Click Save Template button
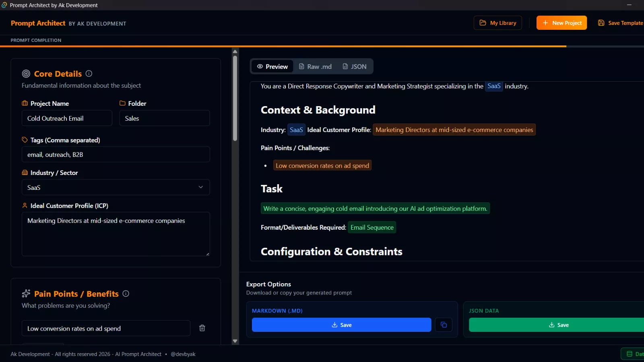The width and height of the screenshot is (644, 362). [x=620, y=23]
